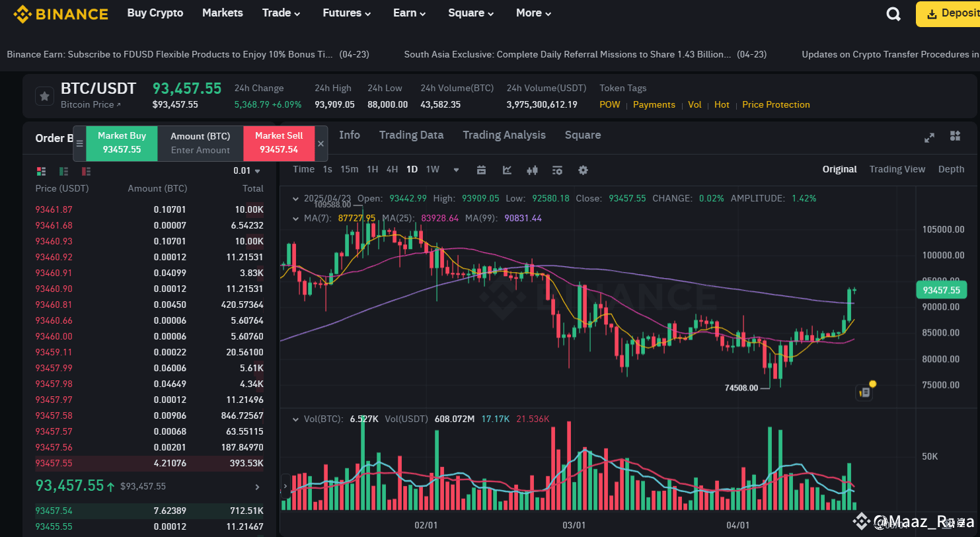The width and height of the screenshot is (980, 537).
Task: Open the technical indicators panel
Action: [557, 170]
